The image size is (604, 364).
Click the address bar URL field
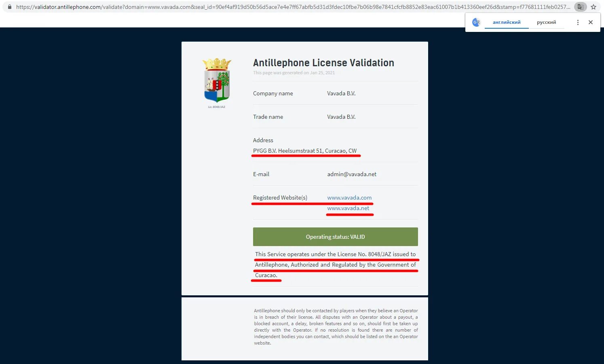point(293,7)
